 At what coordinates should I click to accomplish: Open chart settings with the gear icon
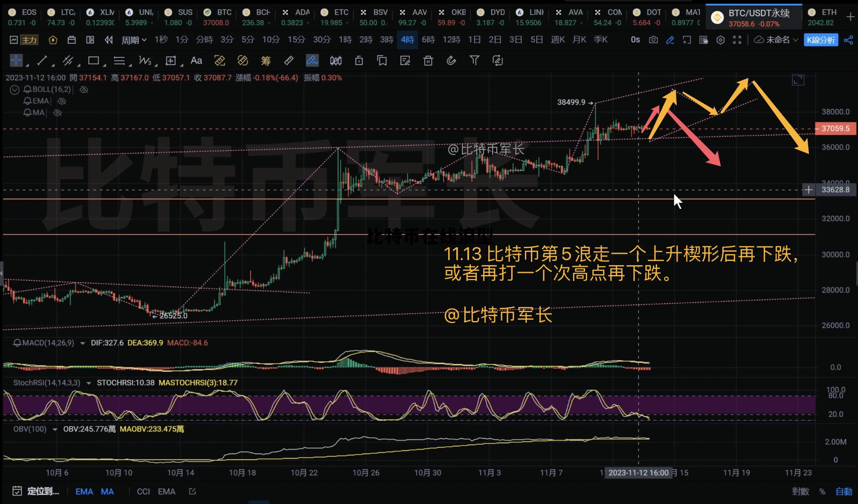tap(721, 39)
